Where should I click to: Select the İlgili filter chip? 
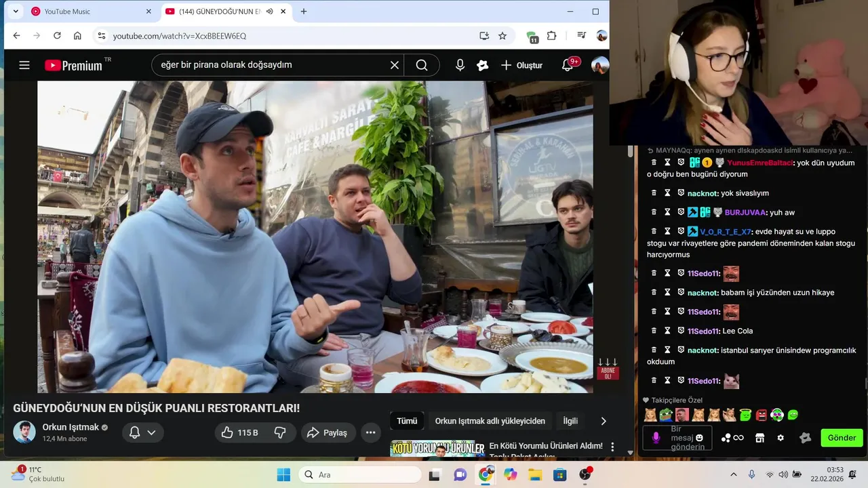[x=570, y=421]
